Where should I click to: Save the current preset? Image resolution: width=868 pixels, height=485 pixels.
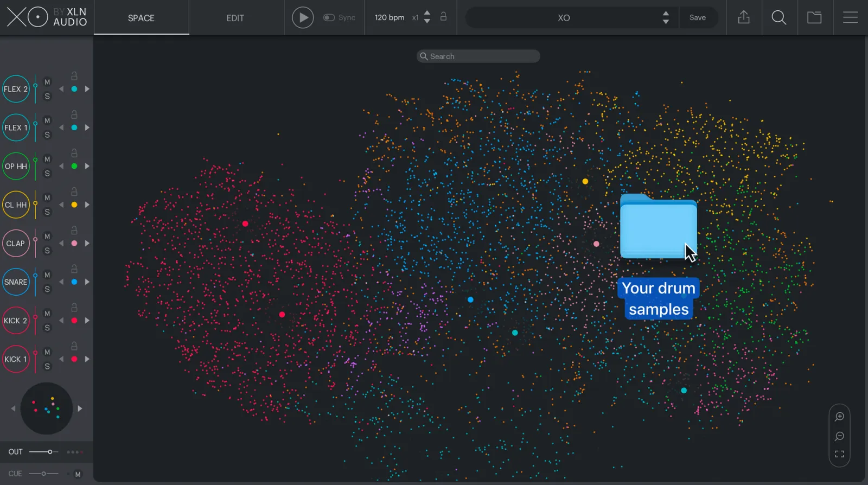698,18
